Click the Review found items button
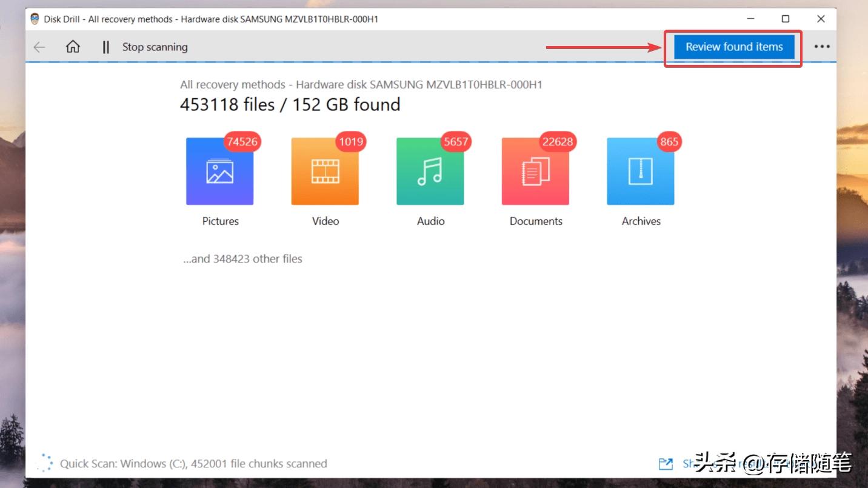This screenshot has height=488, width=868. [x=734, y=47]
